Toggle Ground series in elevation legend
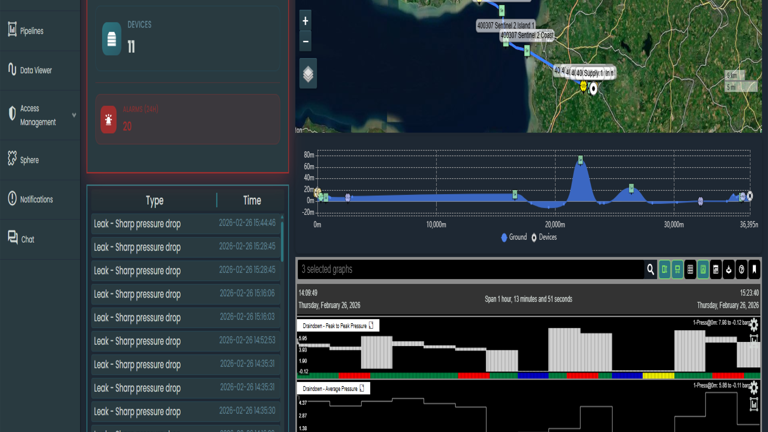The image size is (768, 432). click(514, 238)
